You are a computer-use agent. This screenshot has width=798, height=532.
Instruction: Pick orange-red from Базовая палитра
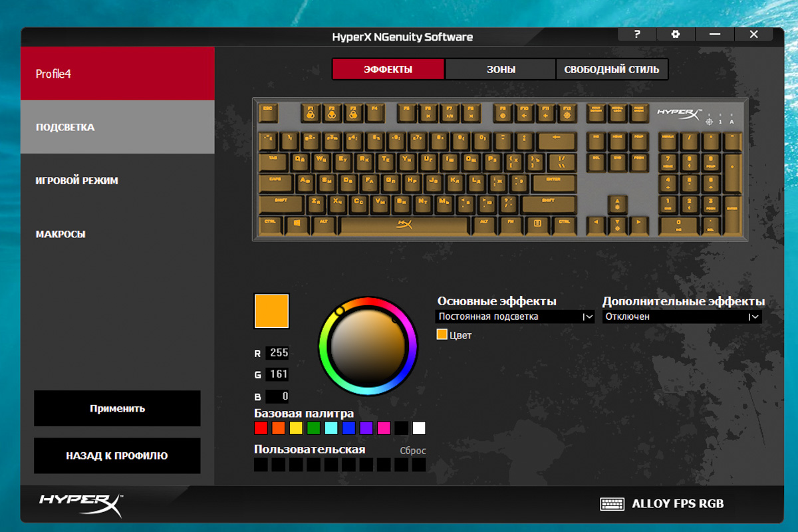(278, 428)
